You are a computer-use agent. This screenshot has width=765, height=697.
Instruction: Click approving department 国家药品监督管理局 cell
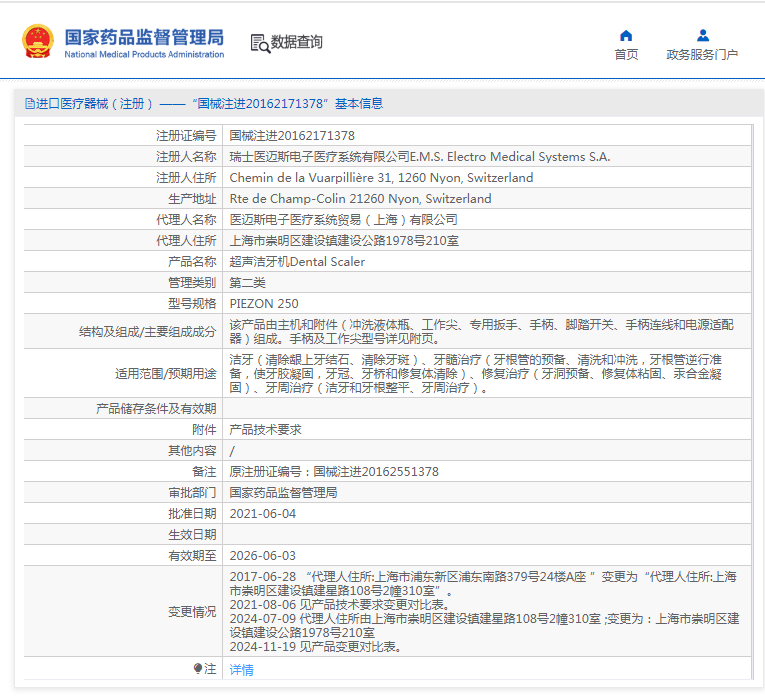pos(283,493)
